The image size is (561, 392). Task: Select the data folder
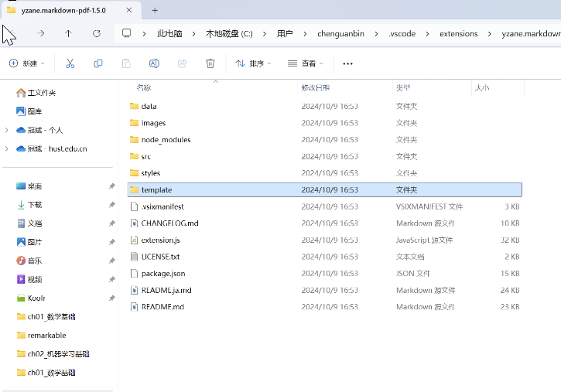point(324,106)
